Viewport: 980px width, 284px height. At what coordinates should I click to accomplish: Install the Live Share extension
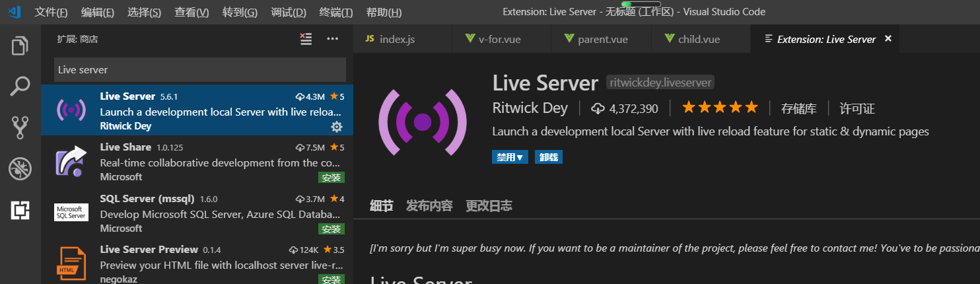[x=332, y=178]
